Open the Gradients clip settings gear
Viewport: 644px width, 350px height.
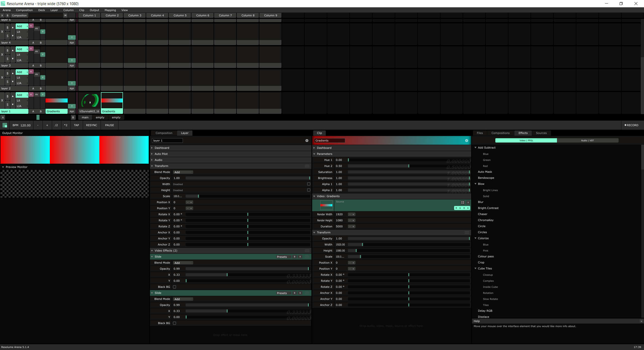[x=466, y=141]
